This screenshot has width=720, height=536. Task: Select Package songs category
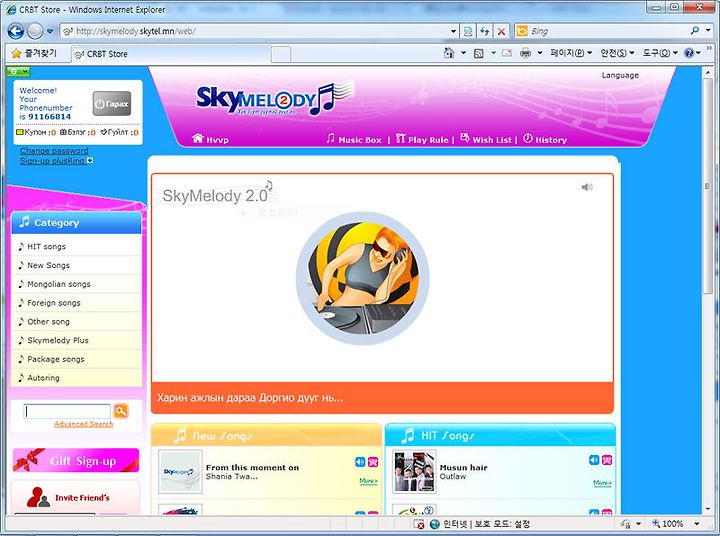click(56, 359)
